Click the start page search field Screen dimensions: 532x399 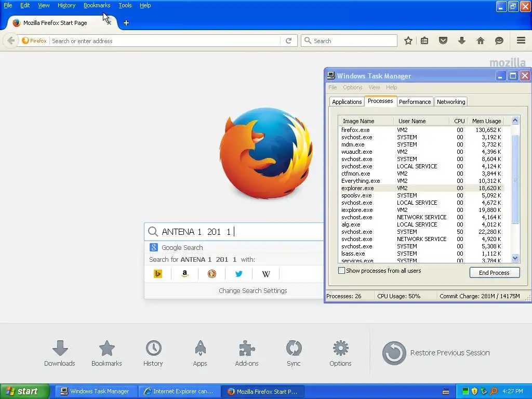[x=234, y=232]
